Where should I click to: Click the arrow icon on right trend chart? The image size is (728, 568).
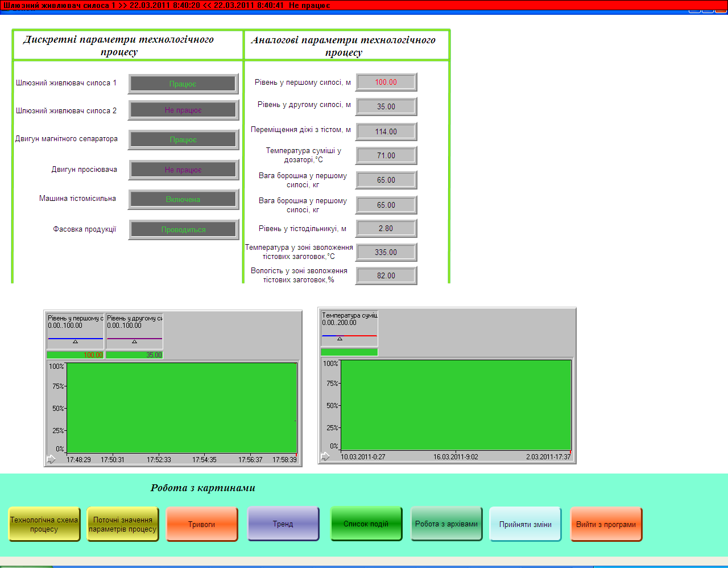point(325,456)
